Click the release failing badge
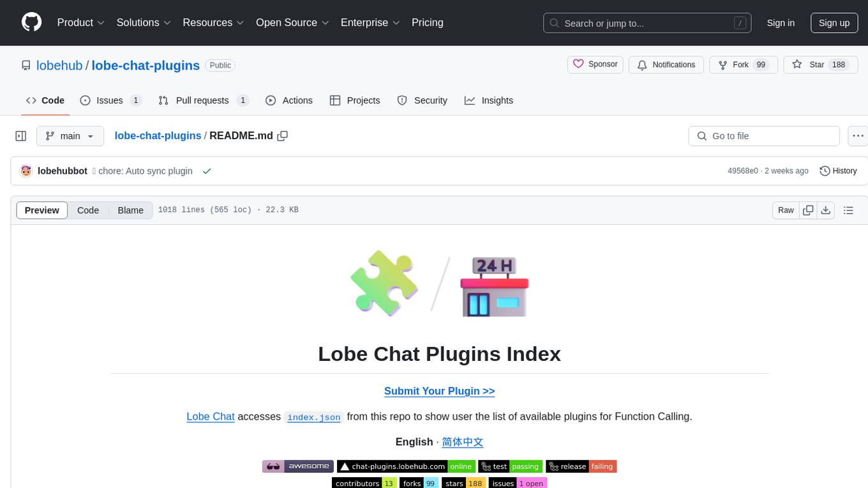 tap(581, 466)
